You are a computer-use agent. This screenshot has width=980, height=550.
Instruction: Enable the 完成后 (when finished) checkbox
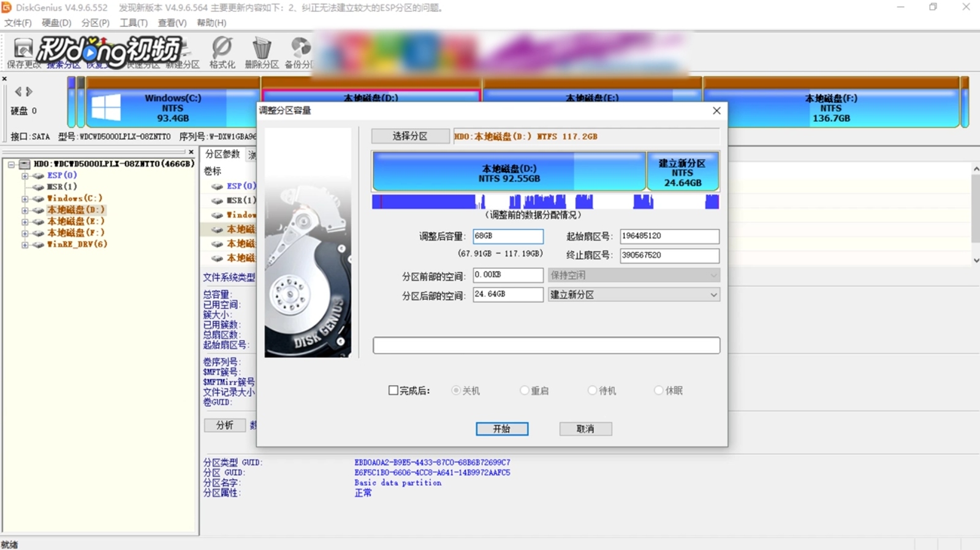pos(393,390)
